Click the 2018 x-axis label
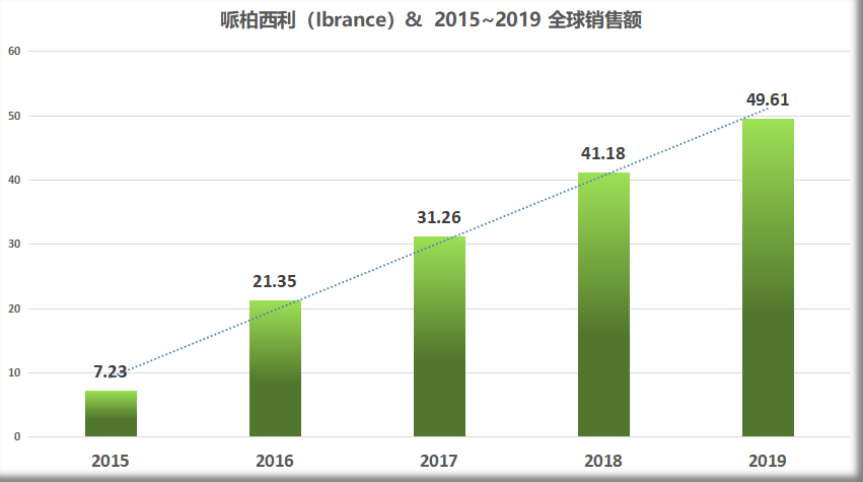 click(x=603, y=461)
